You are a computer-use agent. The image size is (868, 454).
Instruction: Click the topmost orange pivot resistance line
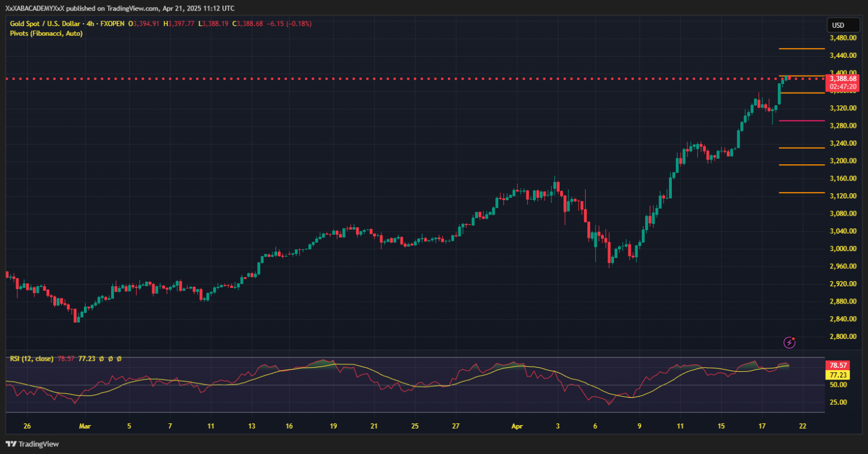801,49
